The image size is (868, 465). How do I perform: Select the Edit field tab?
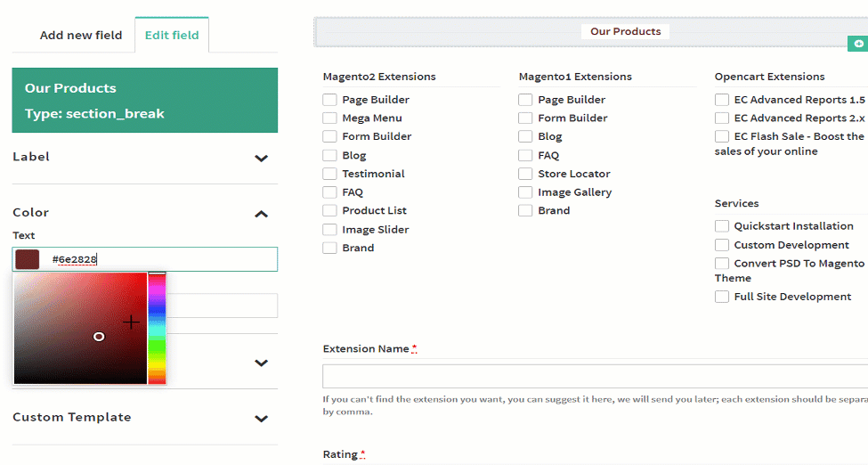pyautogui.click(x=172, y=36)
